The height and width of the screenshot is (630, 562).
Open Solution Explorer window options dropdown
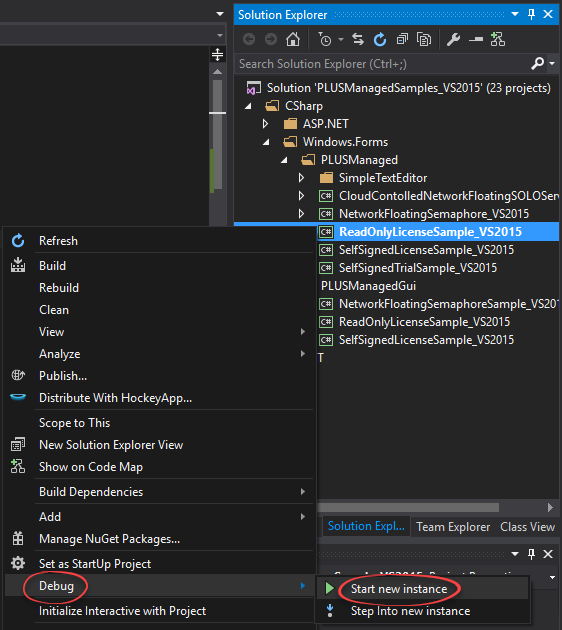(x=515, y=14)
